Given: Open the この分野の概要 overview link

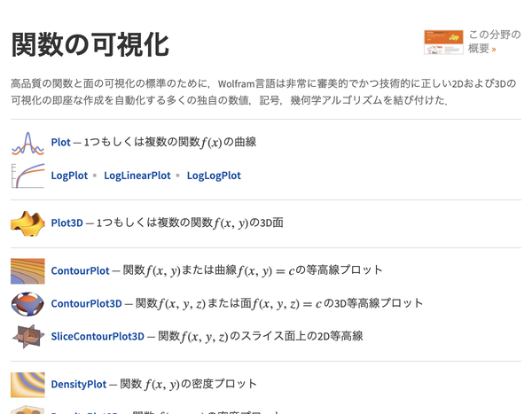Looking at the screenshot, I should click(x=495, y=42).
